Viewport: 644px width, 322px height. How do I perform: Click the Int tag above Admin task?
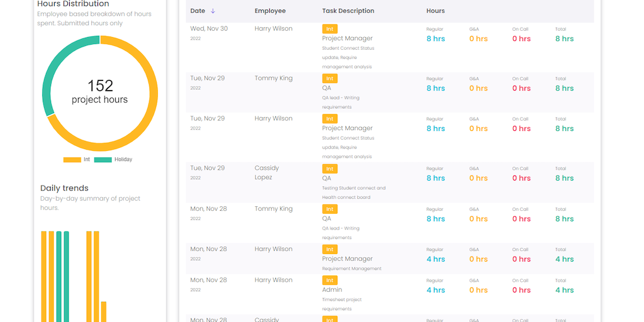330,280
